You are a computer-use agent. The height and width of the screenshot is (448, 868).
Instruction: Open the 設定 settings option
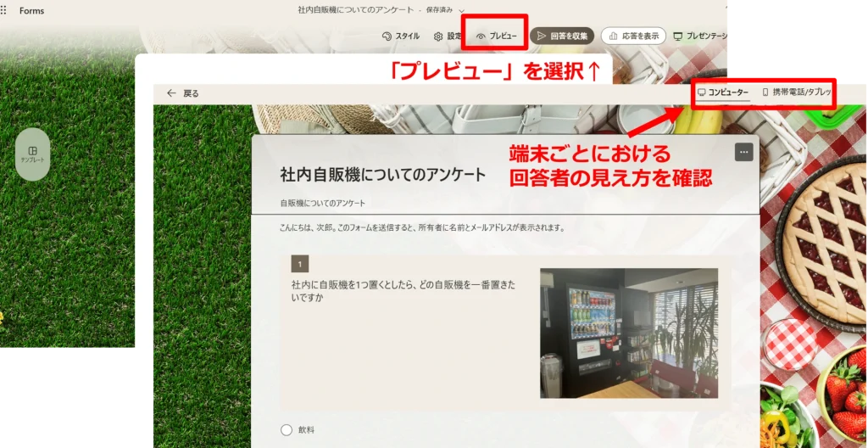(x=448, y=36)
